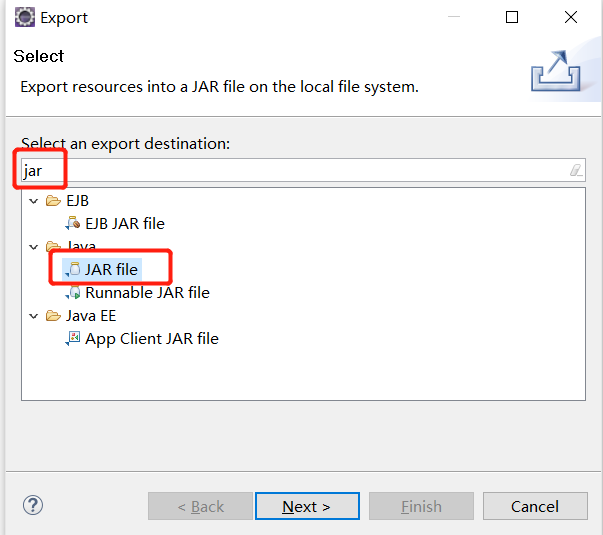This screenshot has width=603, height=535.
Task: Click the Eclipse icon in title bar
Action: (25, 17)
